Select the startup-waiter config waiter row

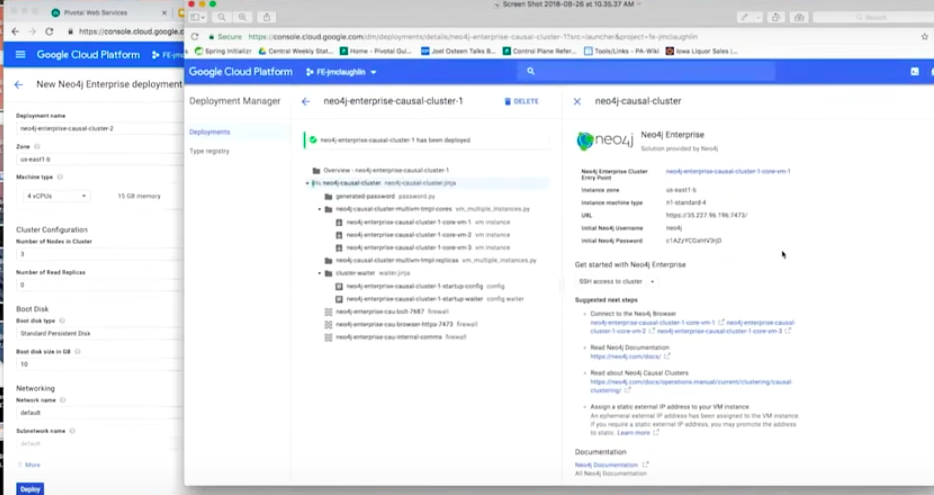click(426, 299)
